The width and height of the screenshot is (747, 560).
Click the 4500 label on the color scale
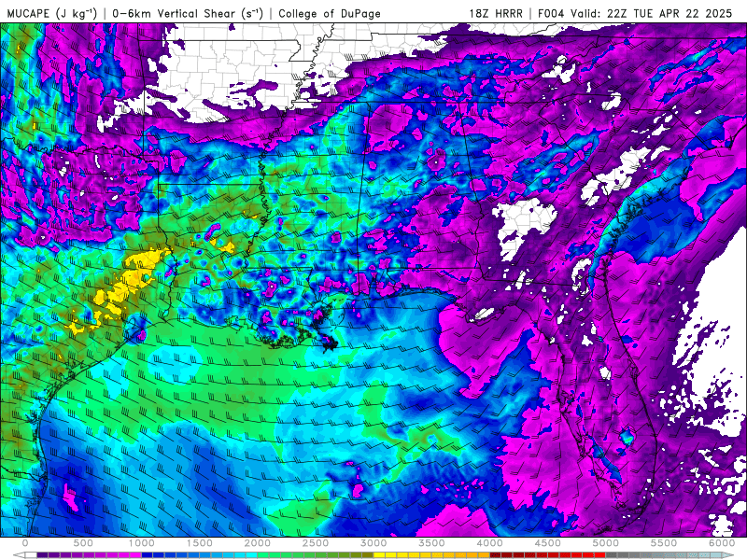click(548, 543)
